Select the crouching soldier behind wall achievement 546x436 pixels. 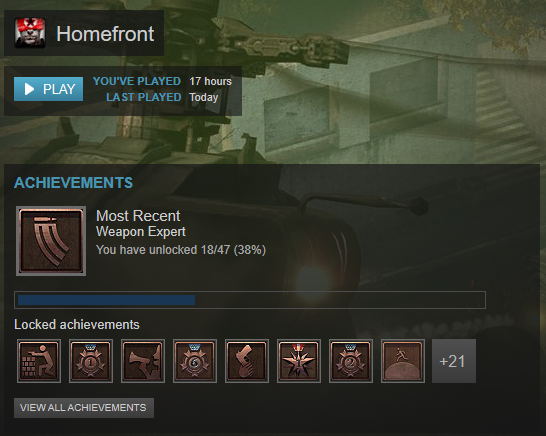39,361
